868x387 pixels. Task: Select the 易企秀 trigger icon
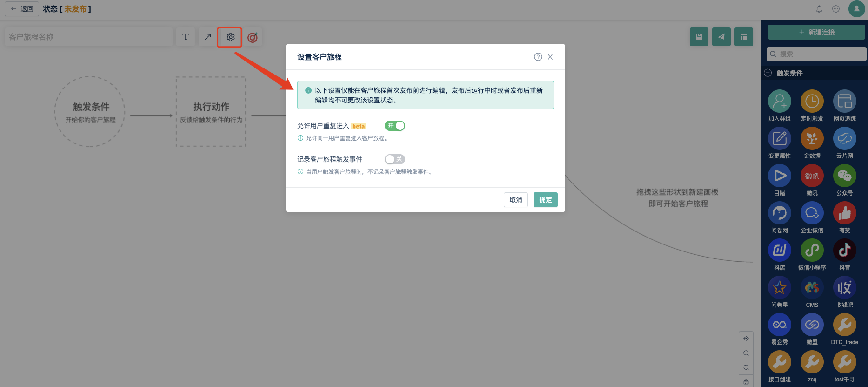tap(780, 325)
